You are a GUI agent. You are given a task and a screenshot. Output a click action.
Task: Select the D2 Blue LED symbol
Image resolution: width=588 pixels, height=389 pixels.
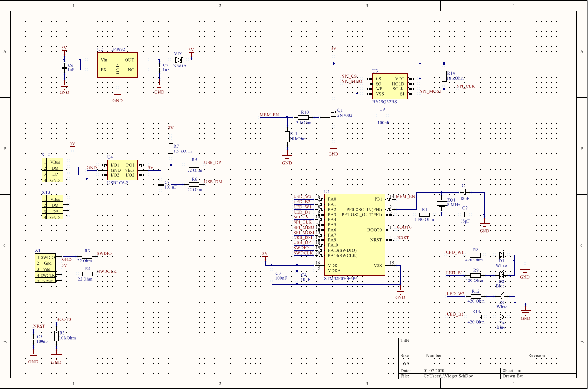click(501, 275)
